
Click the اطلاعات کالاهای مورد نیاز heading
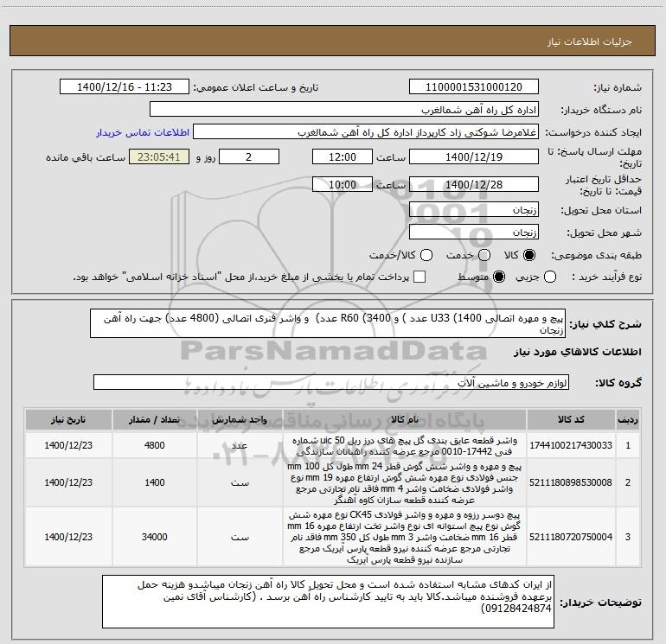pyautogui.click(x=578, y=352)
